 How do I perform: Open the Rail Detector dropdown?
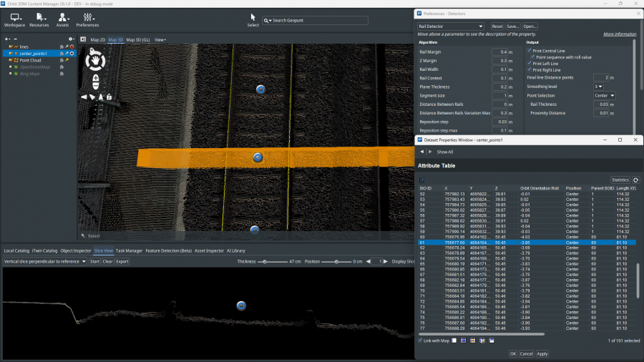(451, 26)
